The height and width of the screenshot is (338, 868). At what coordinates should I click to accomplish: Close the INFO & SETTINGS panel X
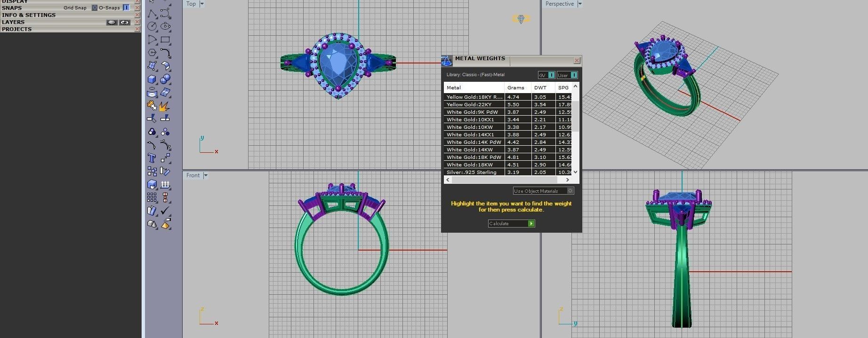pos(137,15)
